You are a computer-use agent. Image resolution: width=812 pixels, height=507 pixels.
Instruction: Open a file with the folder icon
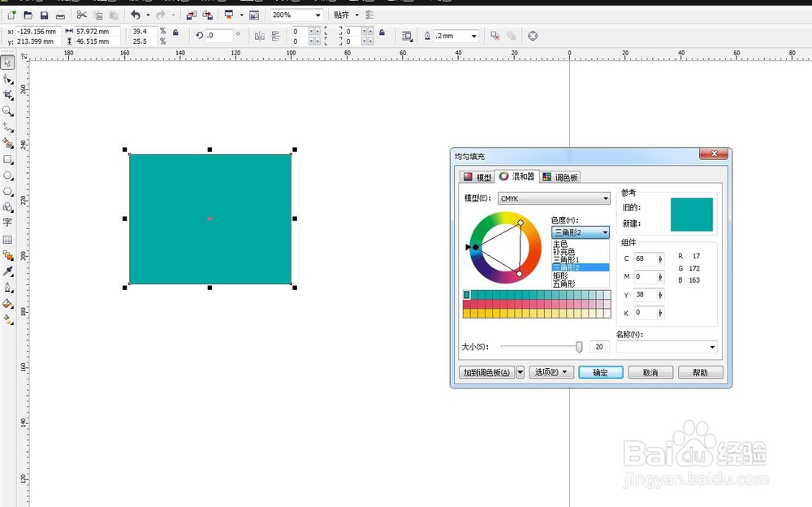28,15
